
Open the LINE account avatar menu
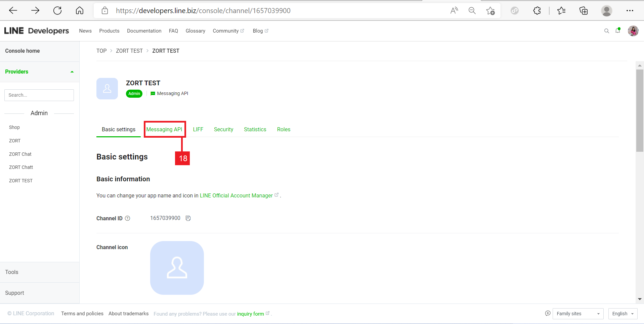tap(633, 31)
